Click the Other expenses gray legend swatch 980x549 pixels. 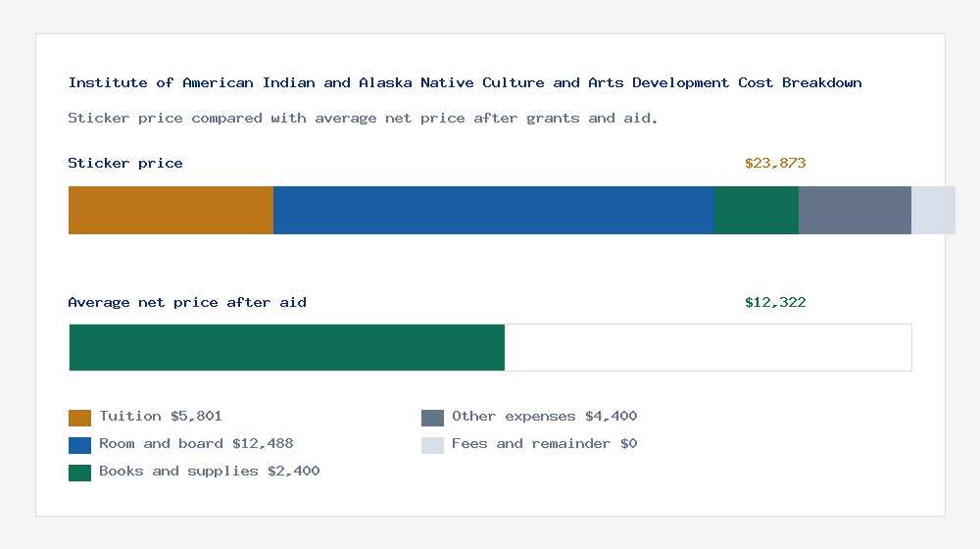pyautogui.click(x=432, y=418)
